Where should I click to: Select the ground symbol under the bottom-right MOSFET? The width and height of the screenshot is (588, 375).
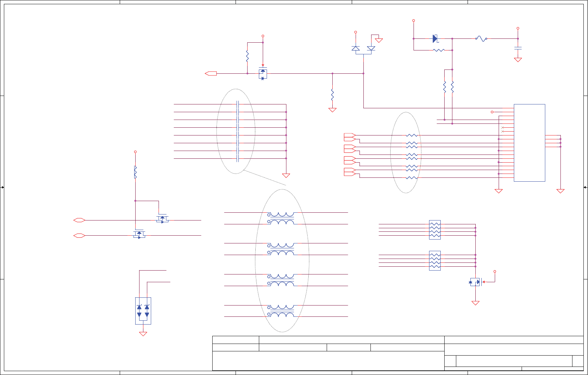(x=476, y=303)
